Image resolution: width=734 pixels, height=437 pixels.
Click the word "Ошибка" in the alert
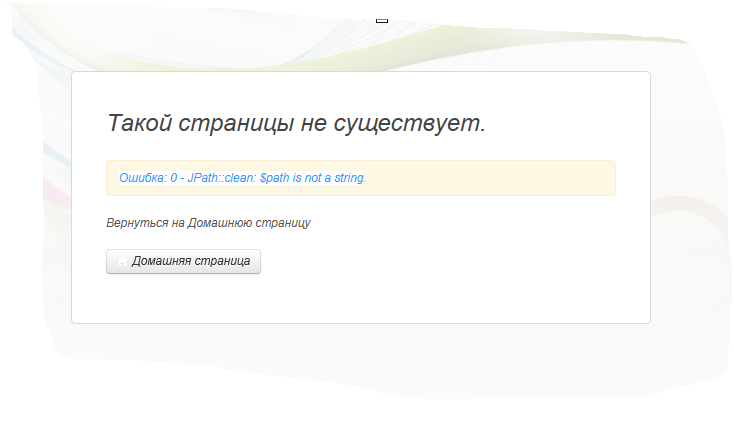coord(141,178)
